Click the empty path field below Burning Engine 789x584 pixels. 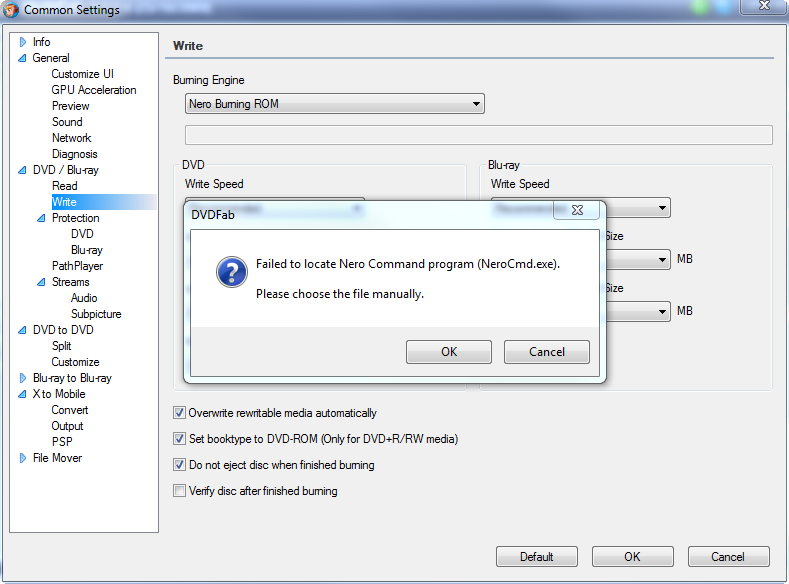click(479, 135)
